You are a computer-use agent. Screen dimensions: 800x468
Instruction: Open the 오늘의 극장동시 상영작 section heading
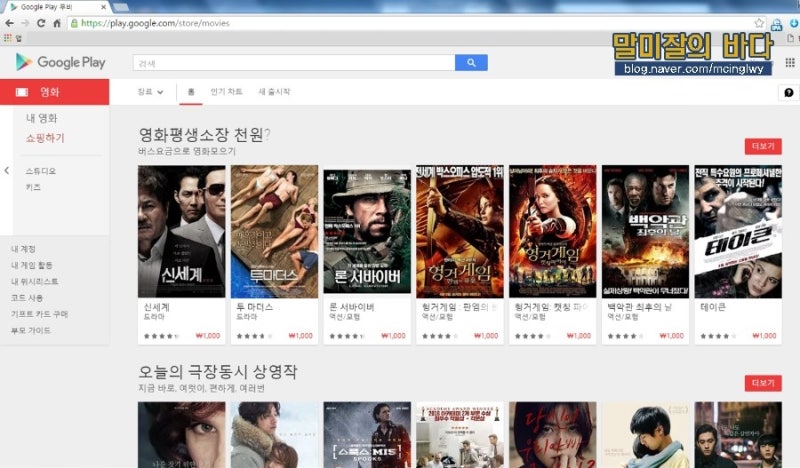pyautogui.click(x=217, y=372)
